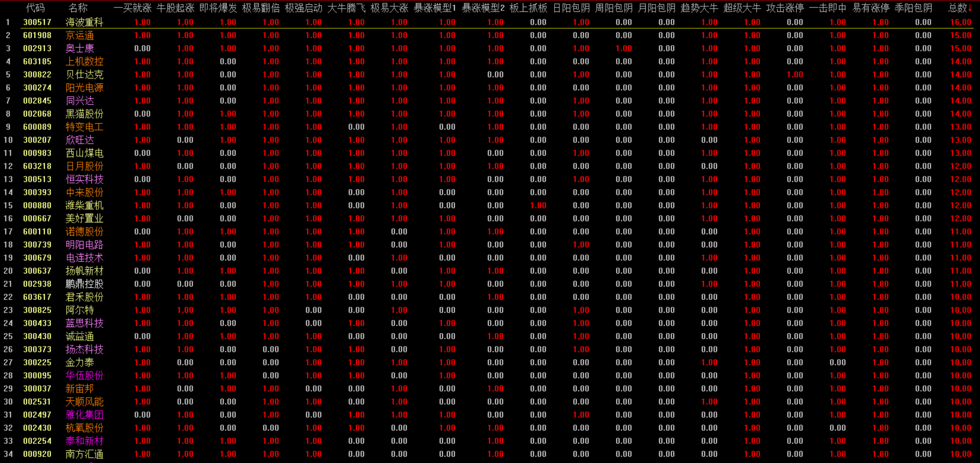Click the 月阳包阴 column header
The height and width of the screenshot is (463, 980).
pyautogui.click(x=656, y=8)
